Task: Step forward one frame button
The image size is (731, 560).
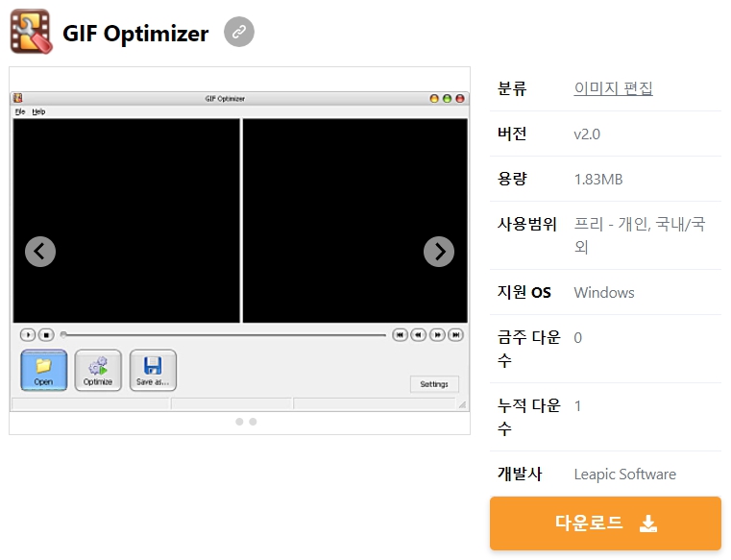Action: tap(437, 335)
